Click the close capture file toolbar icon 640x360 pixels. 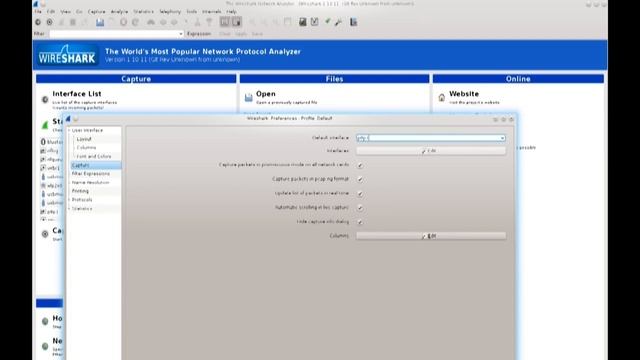click(x=123, y=22)
